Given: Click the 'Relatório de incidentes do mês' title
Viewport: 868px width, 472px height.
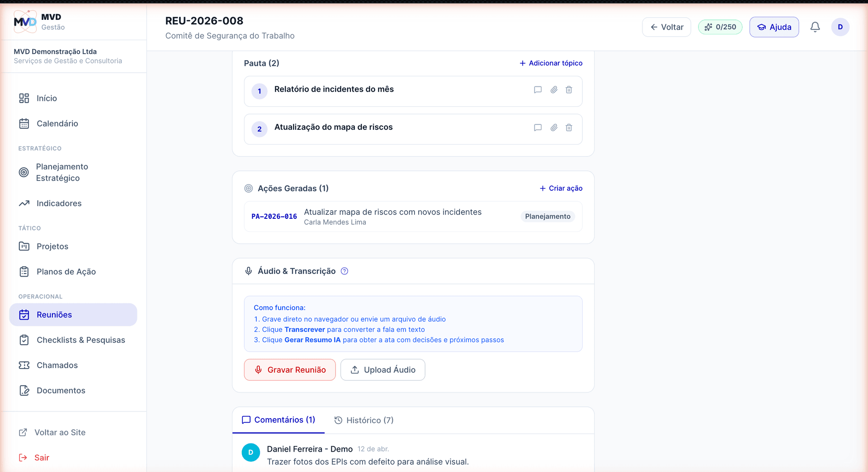Looking at the screenshot, I should 334,90.
